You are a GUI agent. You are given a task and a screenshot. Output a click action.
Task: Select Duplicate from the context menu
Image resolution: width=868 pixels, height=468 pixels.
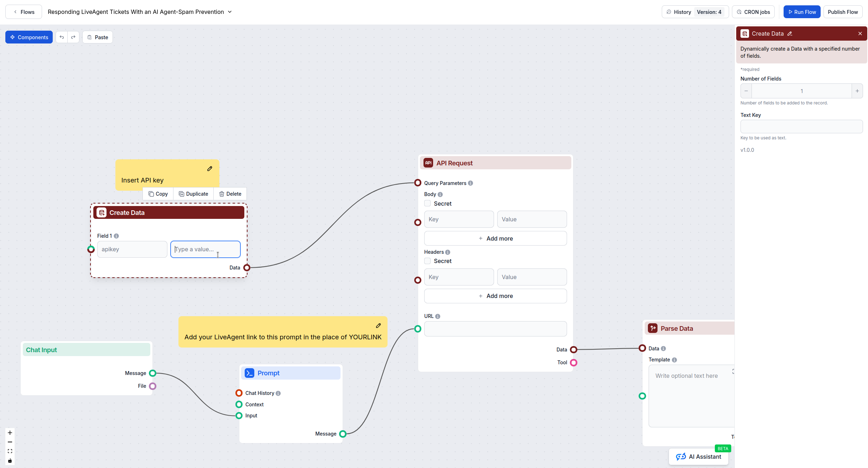[x=193, y=194]
